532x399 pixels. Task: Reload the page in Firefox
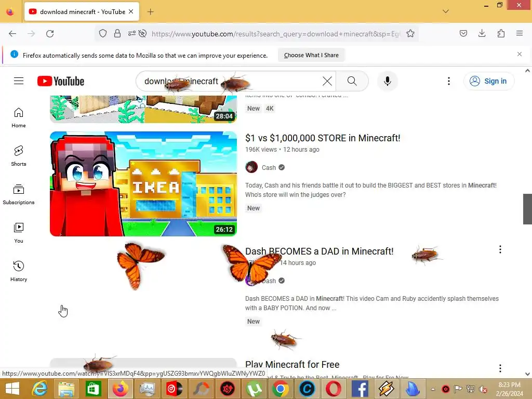pos(50,34)
